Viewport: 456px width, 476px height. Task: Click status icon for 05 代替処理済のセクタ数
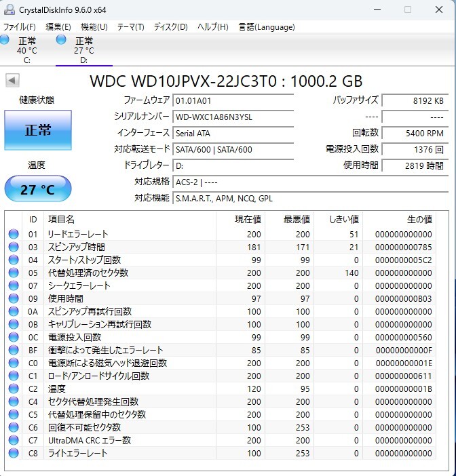14,273
